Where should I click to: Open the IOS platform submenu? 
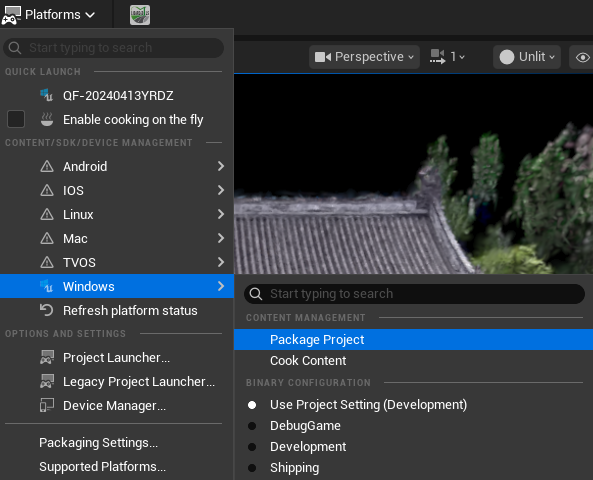tap(117, 190)
